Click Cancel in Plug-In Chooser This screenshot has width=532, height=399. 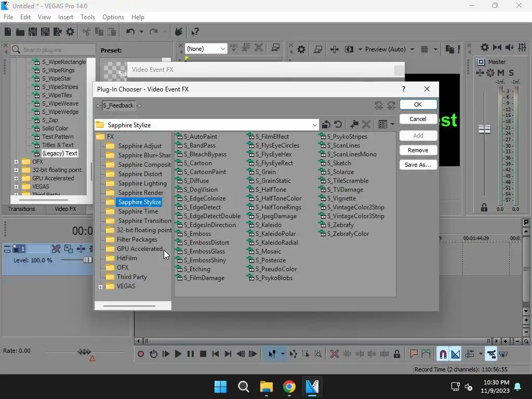pyautogui.click(x=418, y=119)
